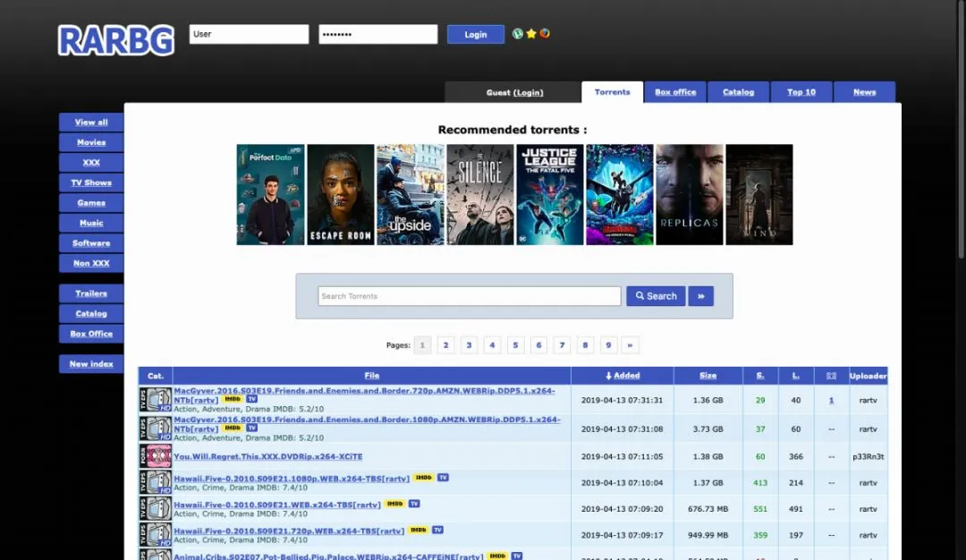This screenshot has width=966, height=560.
Task: Open Justice League Fatal Five poster
Action: coord(549,195)
